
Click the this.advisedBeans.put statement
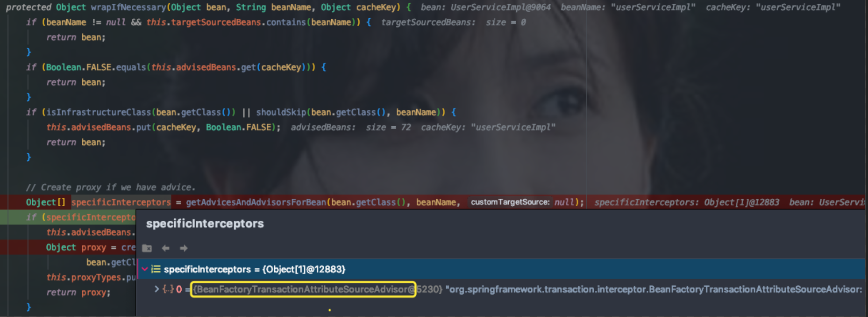point(164,127)
